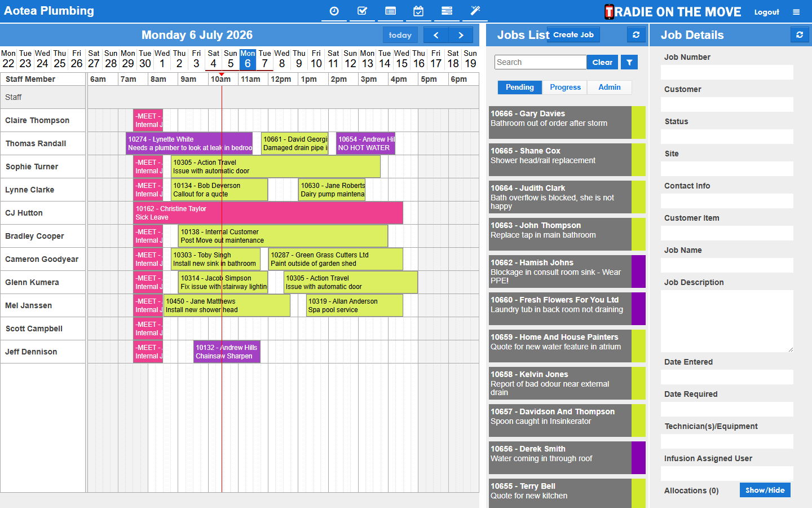The image size is (812, 508).
Task: Log out of the application
Action: point(766,12)
